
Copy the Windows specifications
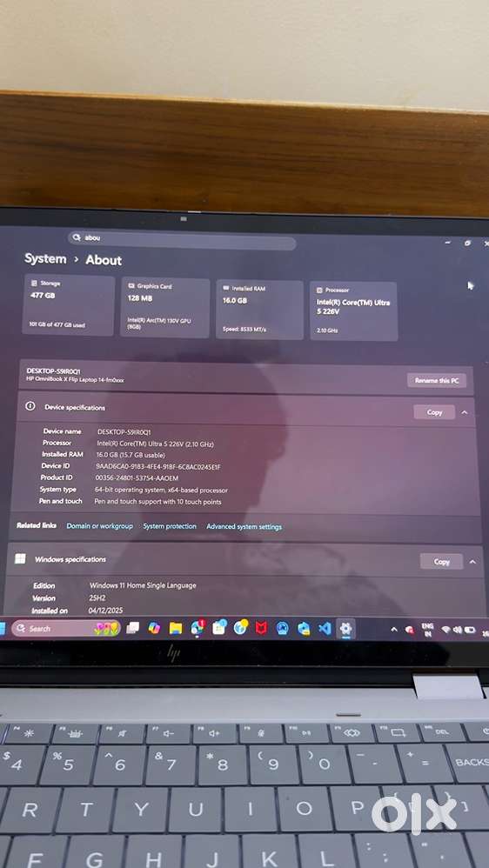pyautogui.click(x=441, y=562)
